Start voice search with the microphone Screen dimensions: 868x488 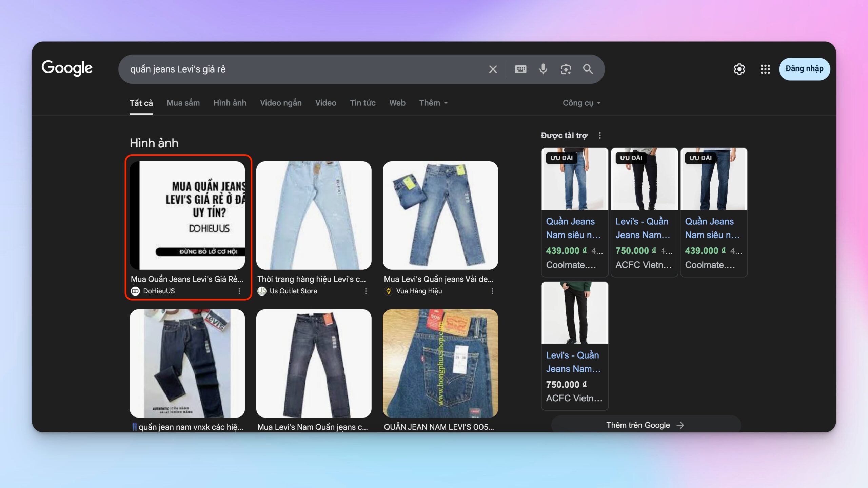click(543, 69)
